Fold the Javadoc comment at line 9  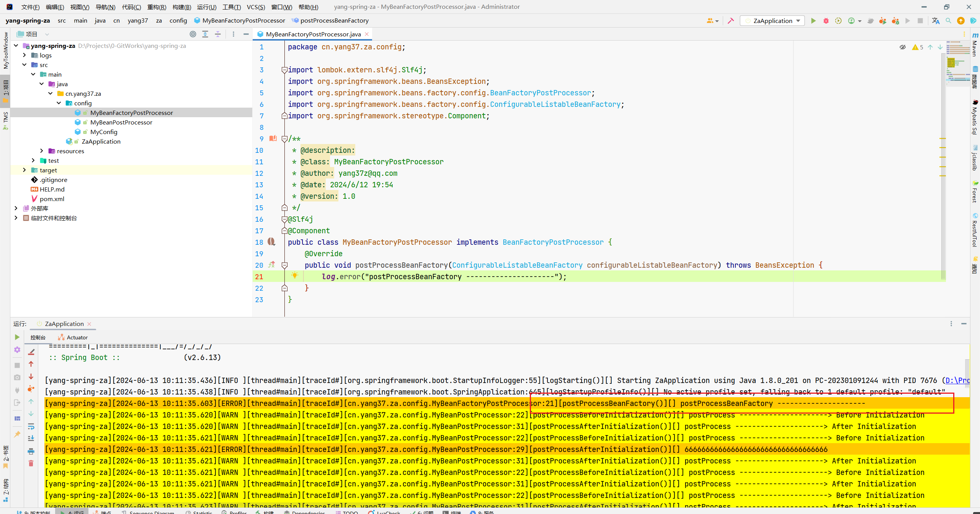[x=284, y=139]
